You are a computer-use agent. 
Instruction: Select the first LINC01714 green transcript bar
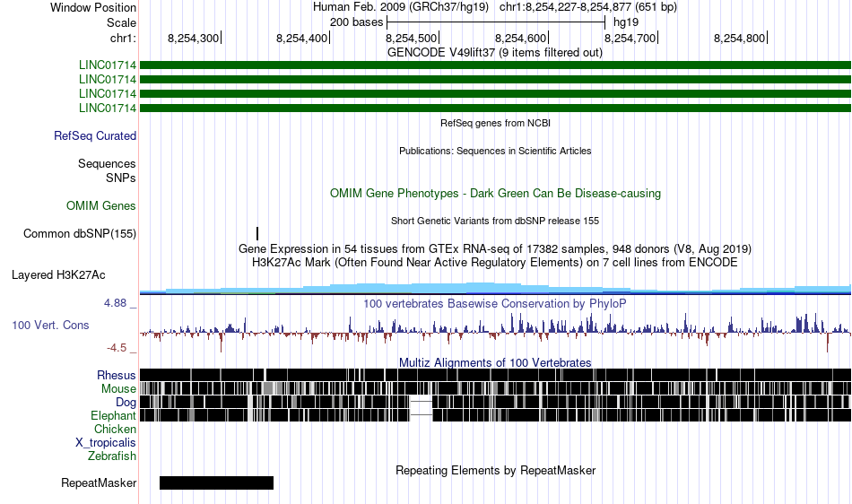point(496,65)
